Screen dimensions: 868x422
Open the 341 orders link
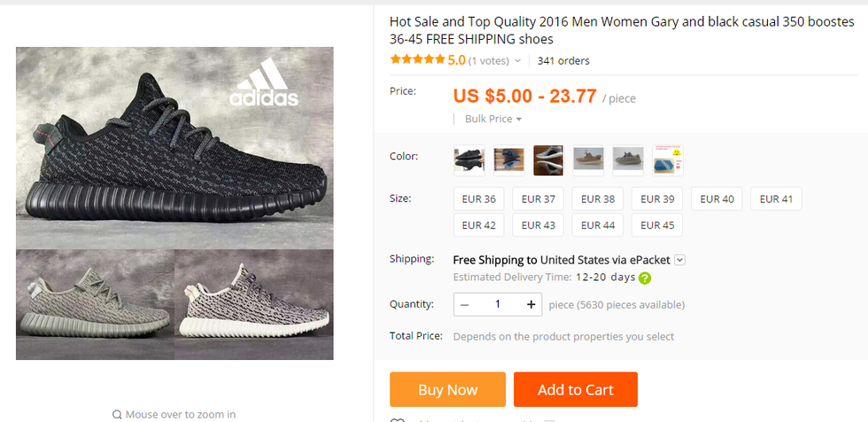click(563, 61)
